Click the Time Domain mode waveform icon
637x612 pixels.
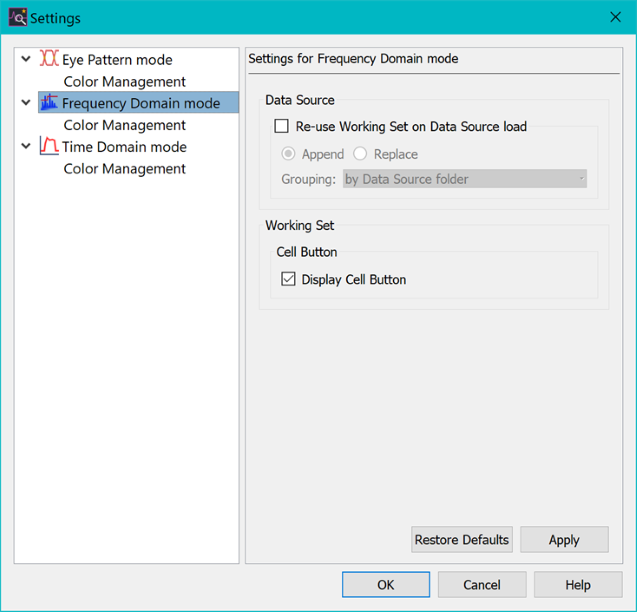tap(49, 145)
